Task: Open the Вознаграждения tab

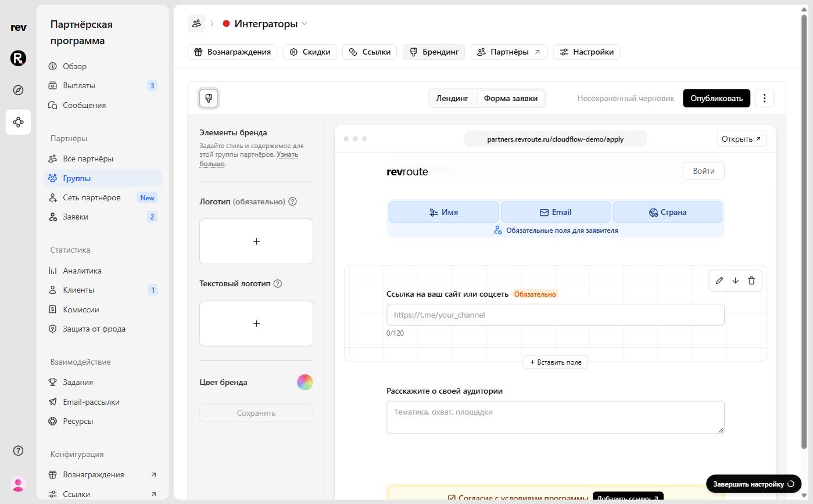Action: [x=232, y=52]
